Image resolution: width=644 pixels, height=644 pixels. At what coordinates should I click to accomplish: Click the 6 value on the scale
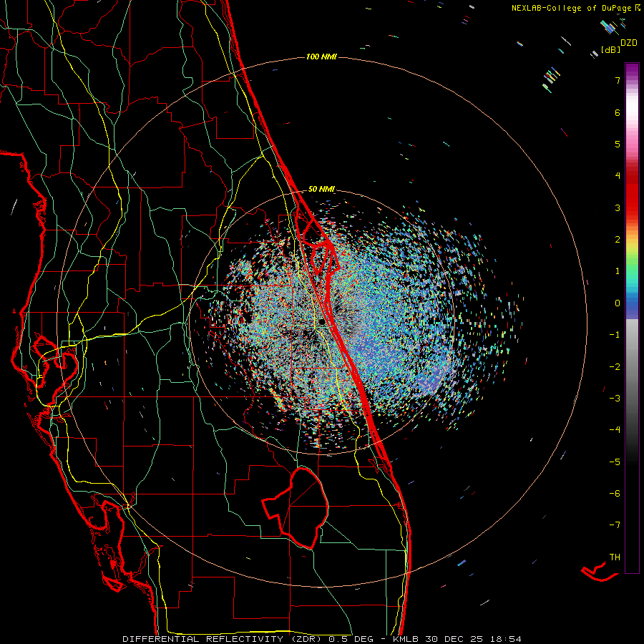(x=618, y=112)
